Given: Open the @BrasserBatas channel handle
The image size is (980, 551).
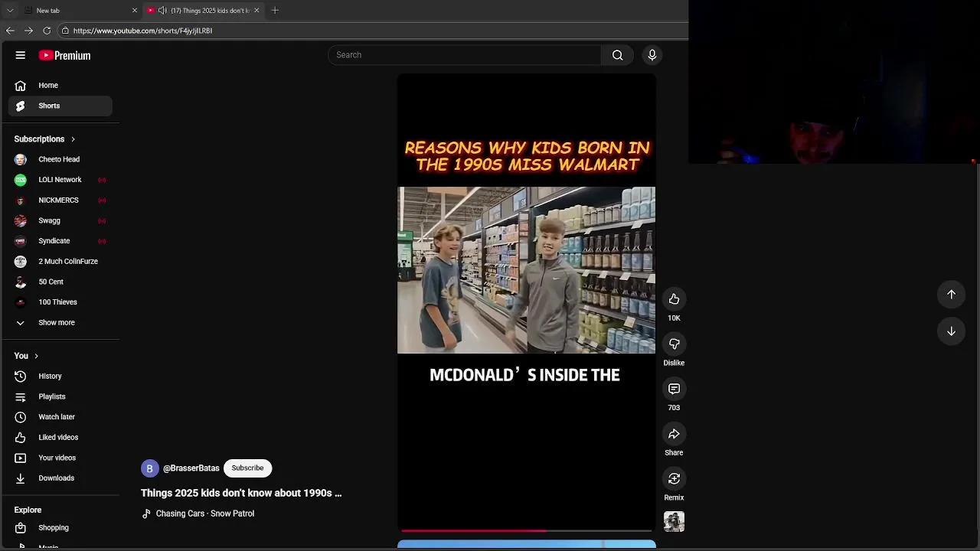Looking at the screenshot, I should point(191,468).
